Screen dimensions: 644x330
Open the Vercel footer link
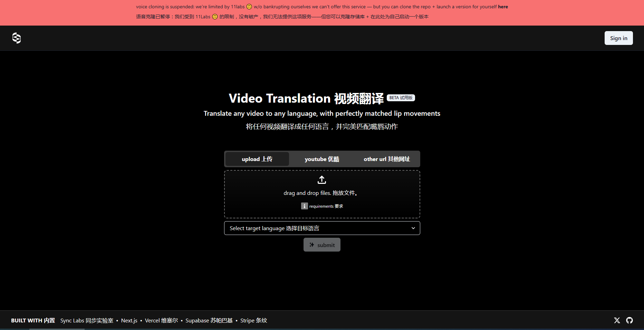pos(161,320)
